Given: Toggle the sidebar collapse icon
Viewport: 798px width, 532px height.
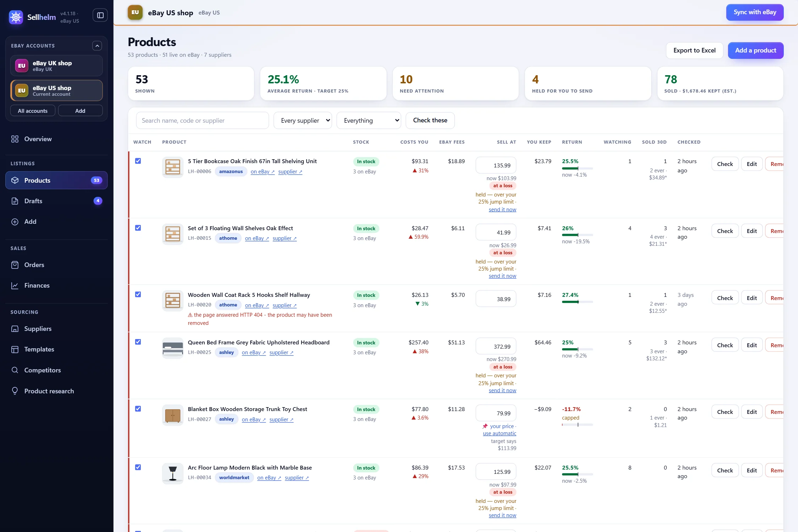Looking at the screenshot, I should pyautogui.click(x=100, y=15).
